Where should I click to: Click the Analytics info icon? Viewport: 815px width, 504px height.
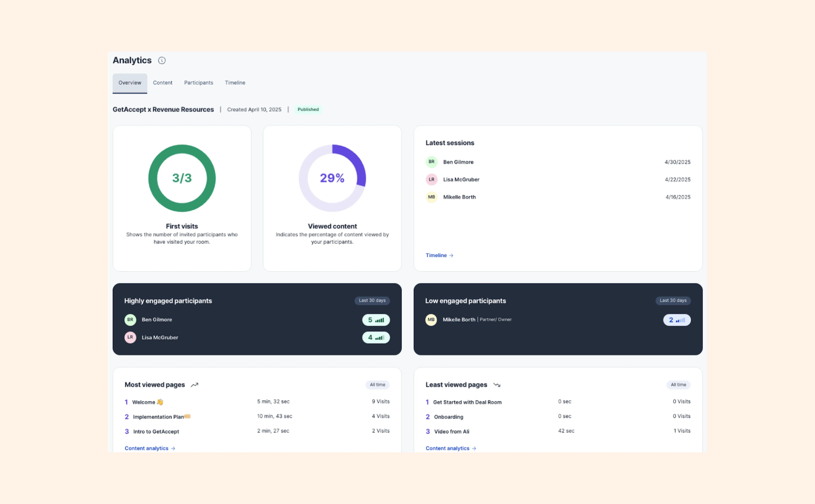(162, 60)
